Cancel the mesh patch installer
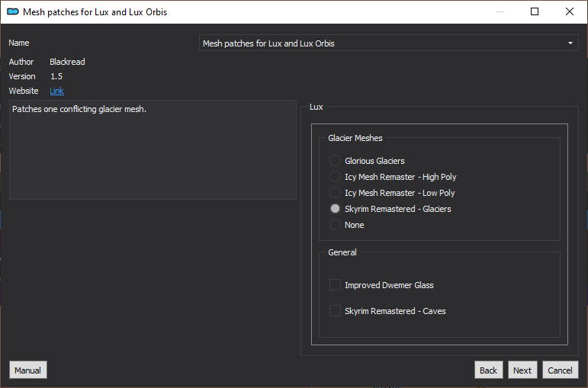Screen dimensions: 588x388 coord(561,370)
